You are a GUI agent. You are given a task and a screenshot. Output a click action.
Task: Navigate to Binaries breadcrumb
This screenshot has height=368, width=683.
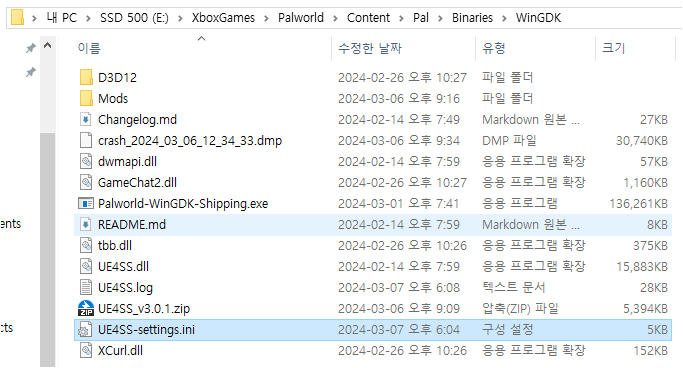coord(472,18)
